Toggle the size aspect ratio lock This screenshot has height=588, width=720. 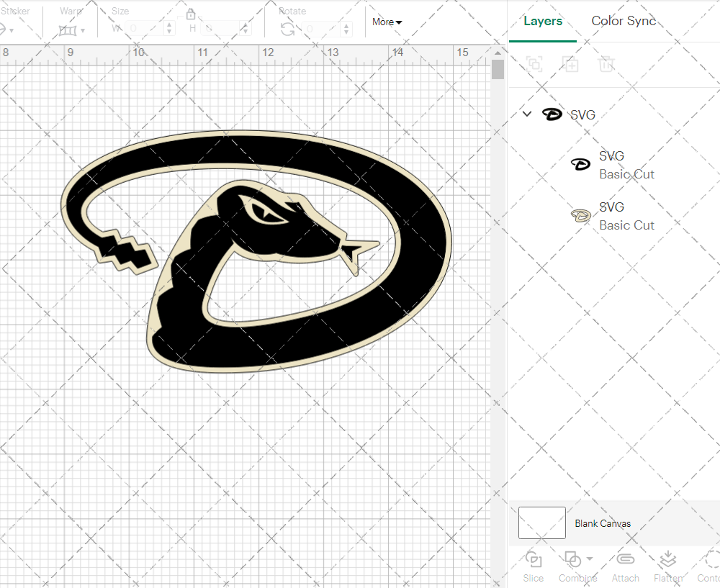click(191, 14)
